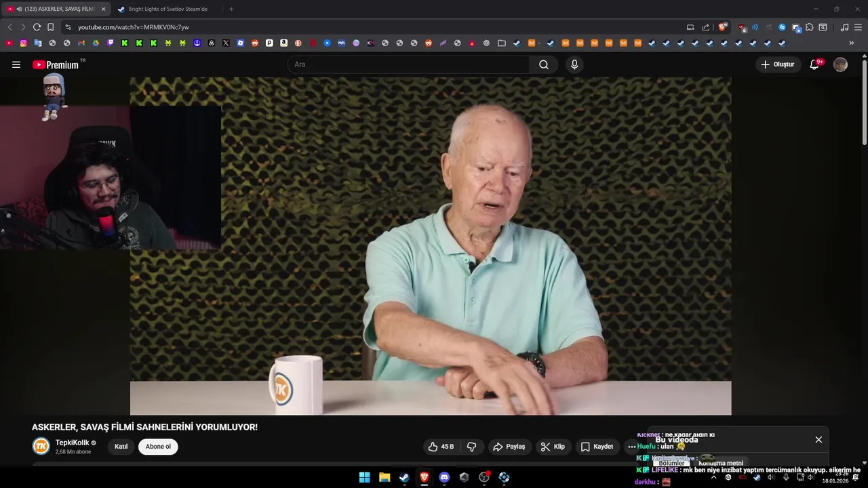Like the video with thumbs up
Screen dimensions: 868x488
[441, 447]
